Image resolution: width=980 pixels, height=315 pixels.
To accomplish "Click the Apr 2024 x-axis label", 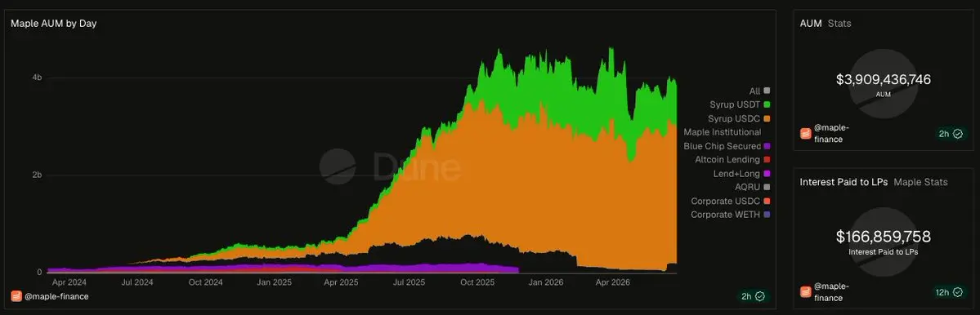I will click(x=69, y=282).
